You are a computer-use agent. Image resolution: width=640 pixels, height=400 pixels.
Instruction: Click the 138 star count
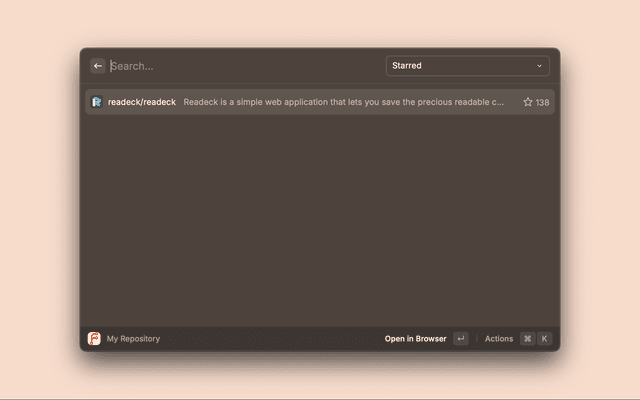542,102
